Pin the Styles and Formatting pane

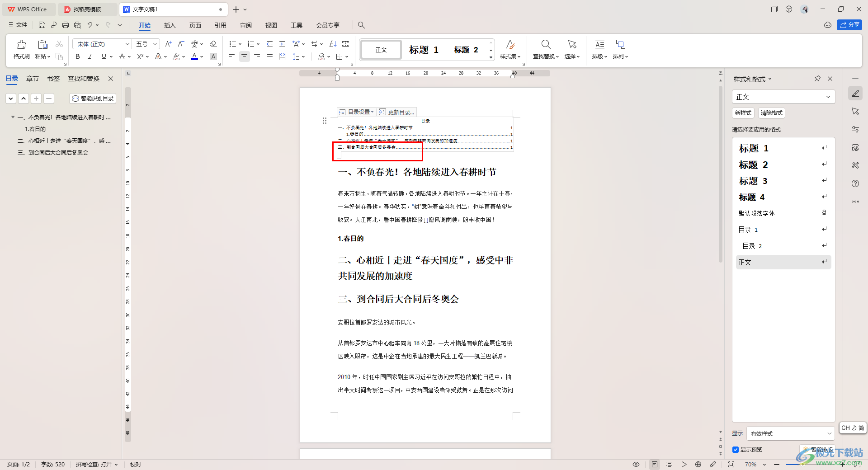point(817,79)
